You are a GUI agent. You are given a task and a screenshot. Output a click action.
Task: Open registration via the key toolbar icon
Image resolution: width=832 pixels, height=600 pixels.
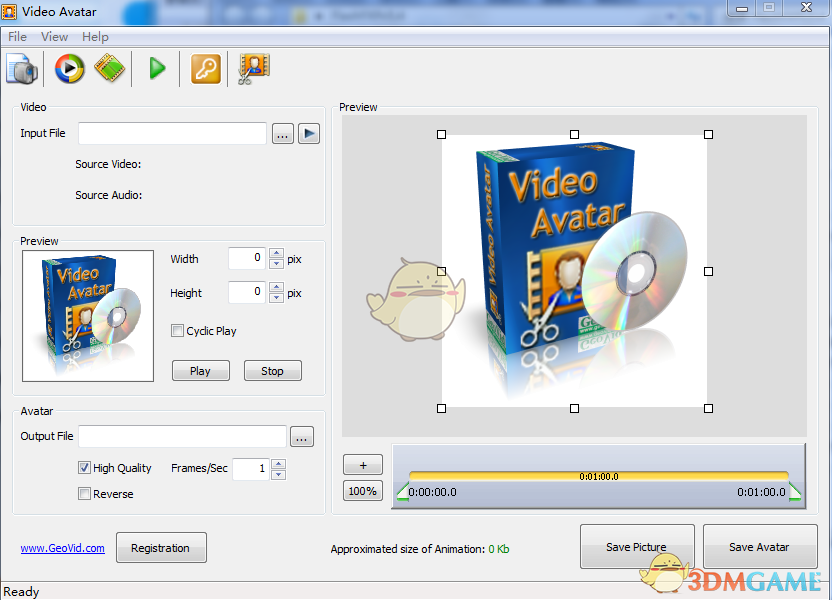[x=205, y=68]
